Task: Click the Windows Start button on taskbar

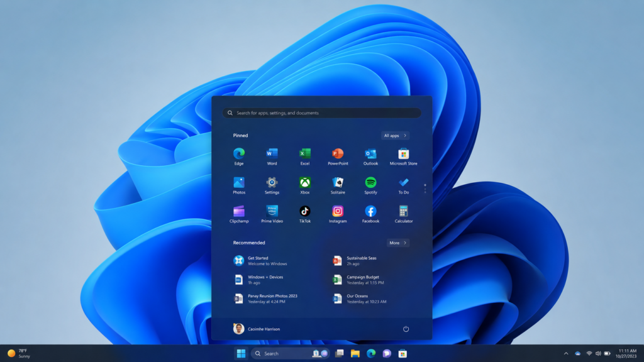Action: point(241,353)
